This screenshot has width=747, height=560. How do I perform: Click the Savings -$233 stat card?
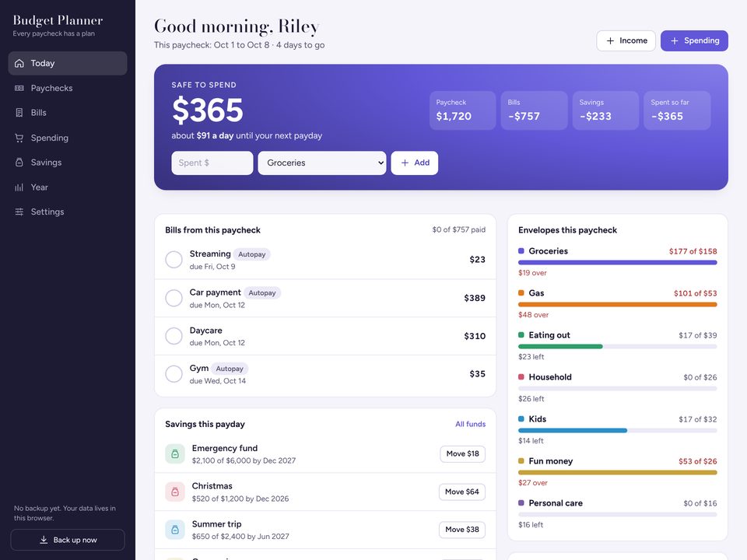pyautogui.click(x=605, y=110)
